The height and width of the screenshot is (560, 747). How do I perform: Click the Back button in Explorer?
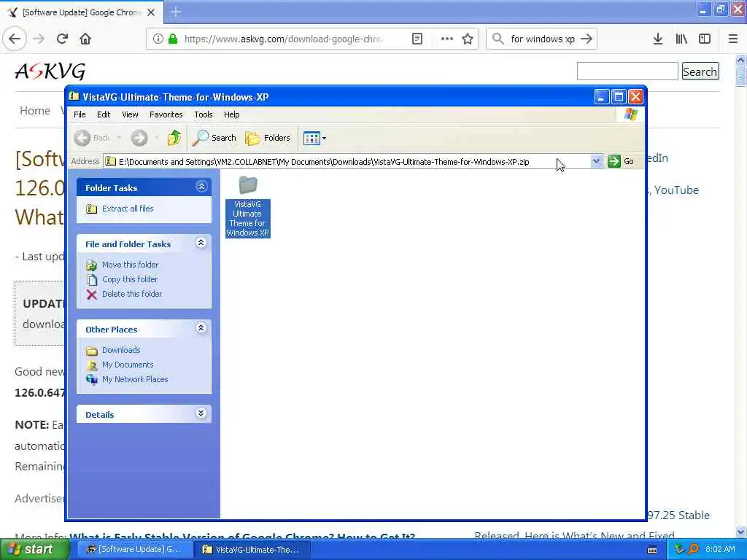click(93, 138)
